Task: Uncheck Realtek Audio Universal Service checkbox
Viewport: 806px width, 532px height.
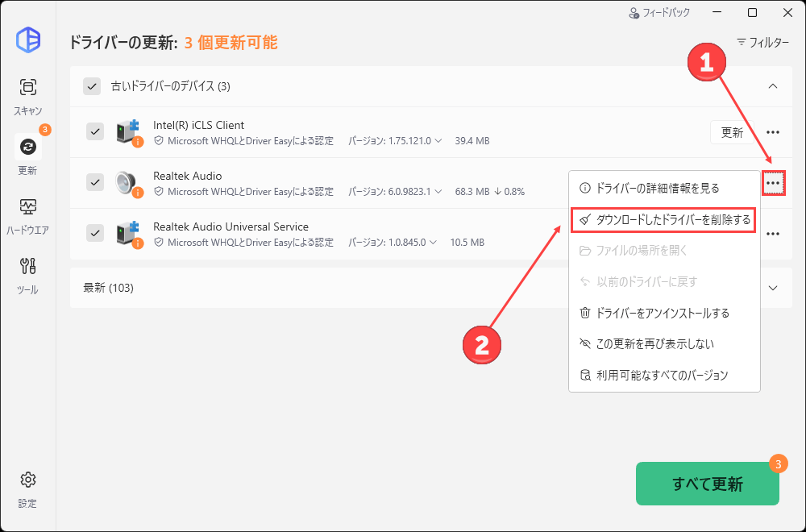Action: [95, 233]
